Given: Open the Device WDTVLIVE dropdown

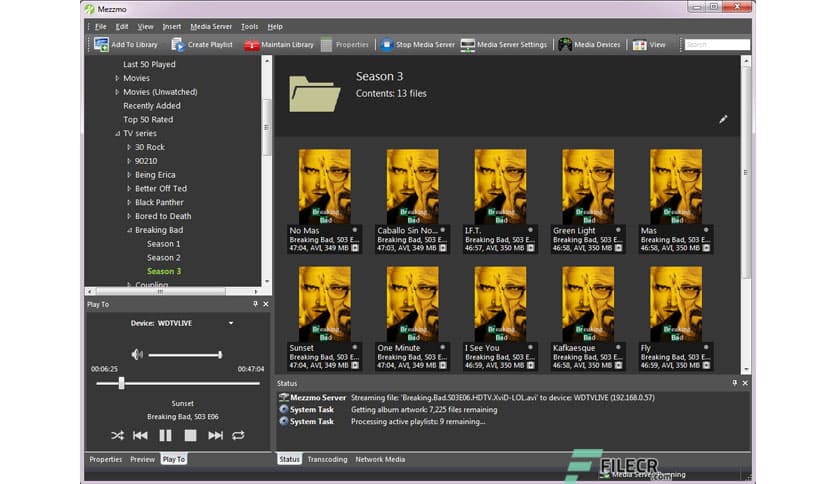Looking at the screenshot, I should (x=231, y=323).
